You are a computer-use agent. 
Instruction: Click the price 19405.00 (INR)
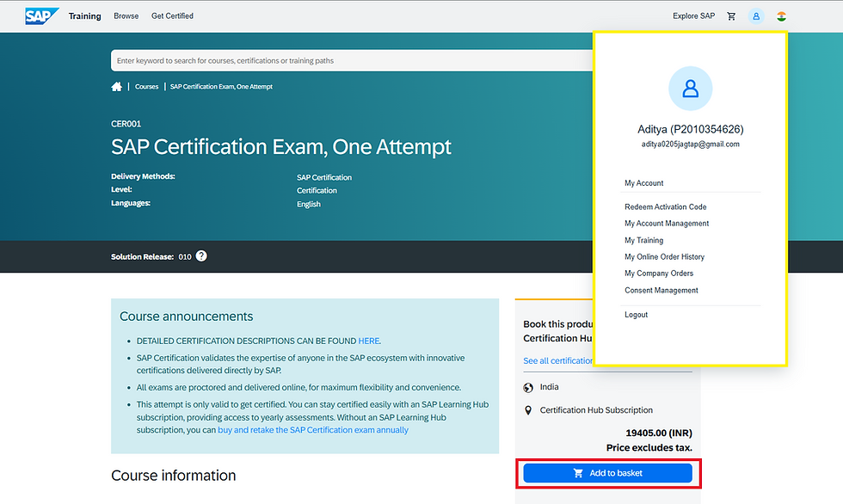[659, 433]
